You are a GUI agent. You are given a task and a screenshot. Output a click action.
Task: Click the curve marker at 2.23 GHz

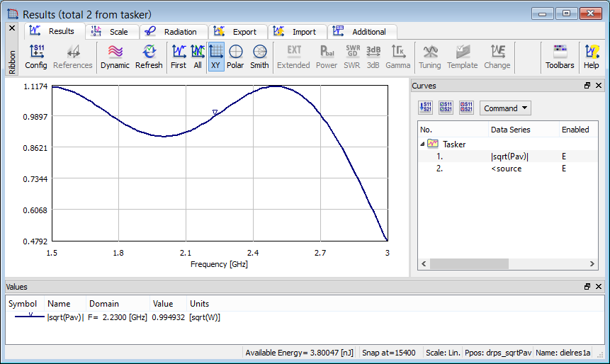pyautogui.click(x=215, y=113)
